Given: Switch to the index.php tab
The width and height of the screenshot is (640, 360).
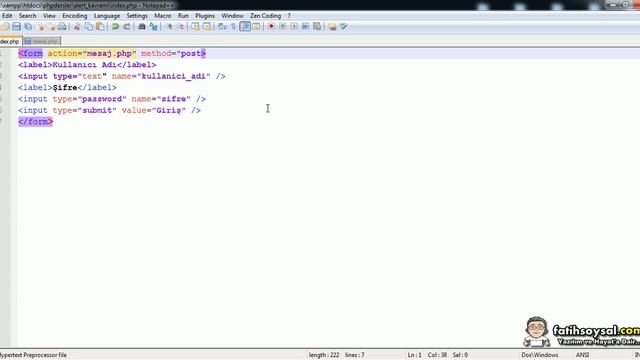Looking at the screenshot, I should pos(10,41).
